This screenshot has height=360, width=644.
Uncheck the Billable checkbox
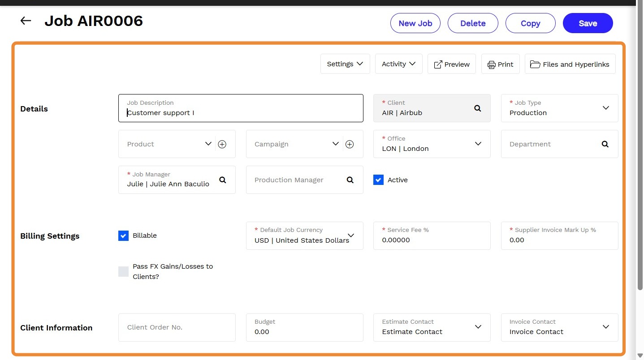[x=124, y=236]
